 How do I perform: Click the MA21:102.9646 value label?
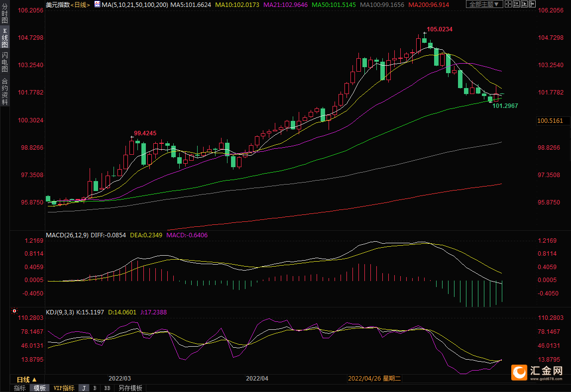click(286, 5)
